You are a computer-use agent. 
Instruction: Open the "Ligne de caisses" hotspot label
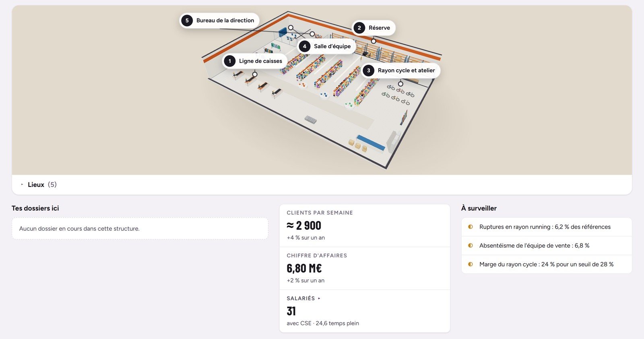[255, 61]
